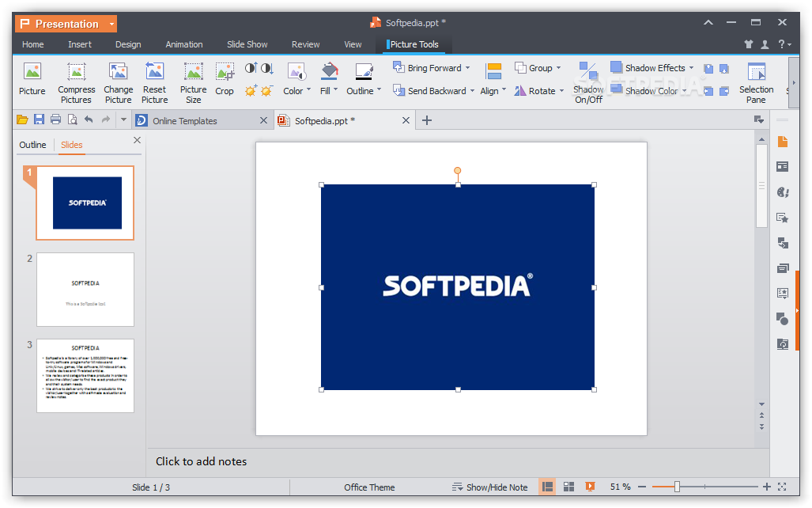
Task: Nudge shadow up
Action: [708, 68]
